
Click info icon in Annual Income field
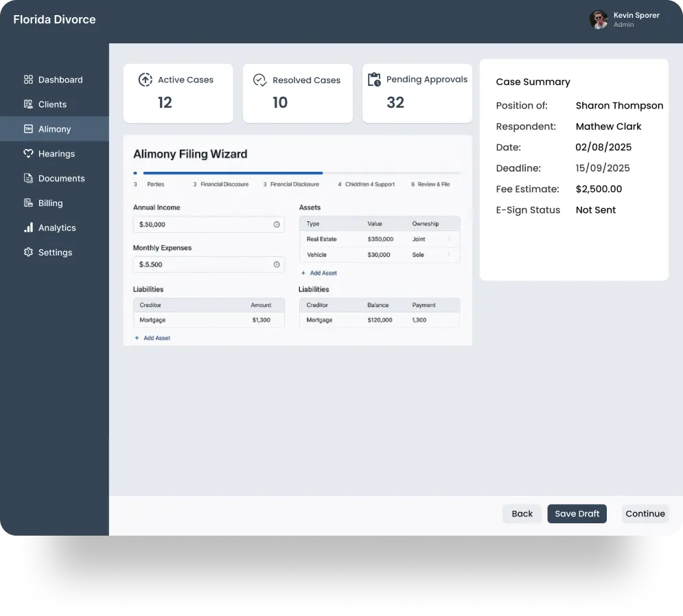277,225
